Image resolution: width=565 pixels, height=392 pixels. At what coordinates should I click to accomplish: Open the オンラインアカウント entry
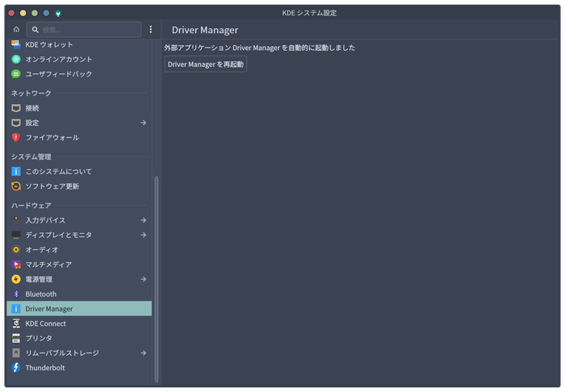click(x=79, y=59)
